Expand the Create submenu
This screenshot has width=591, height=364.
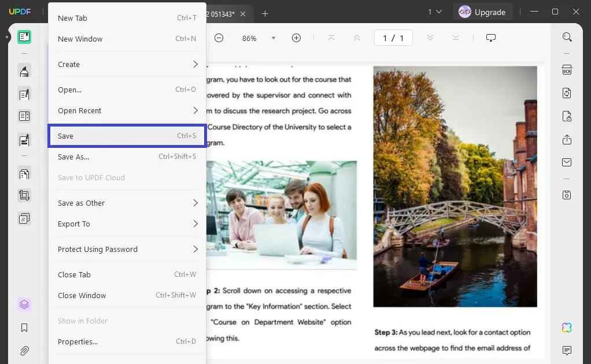tap(127, 64)
